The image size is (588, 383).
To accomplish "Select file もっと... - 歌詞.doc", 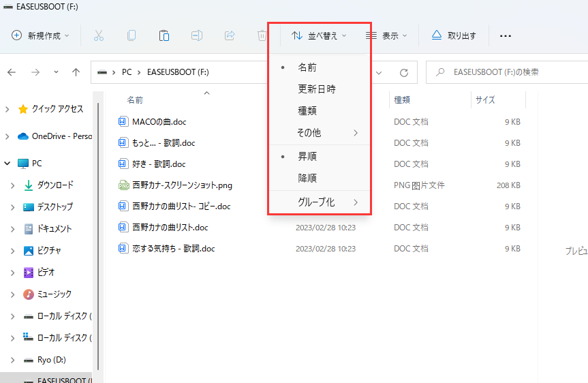I will click(x=164, y=143).
